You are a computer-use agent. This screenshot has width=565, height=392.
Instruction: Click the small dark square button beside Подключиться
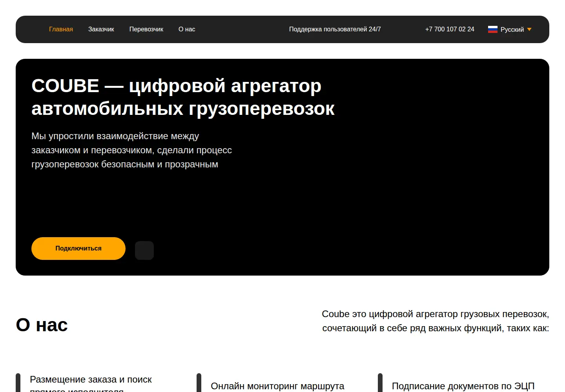pyautogui.click(x=144, y=250)
